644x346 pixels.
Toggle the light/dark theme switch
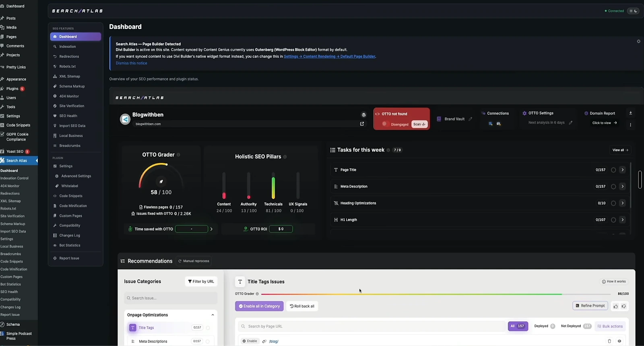pyautogui.click(x=634, y=11)
